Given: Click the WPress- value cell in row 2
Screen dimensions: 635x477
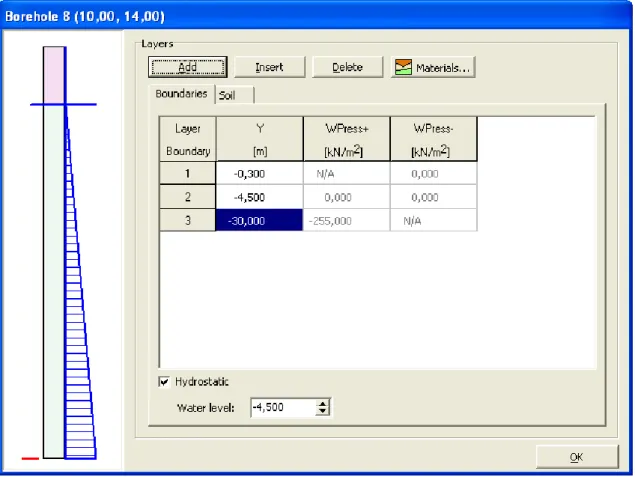Looking at the screenshot, I should click(434, 197).
